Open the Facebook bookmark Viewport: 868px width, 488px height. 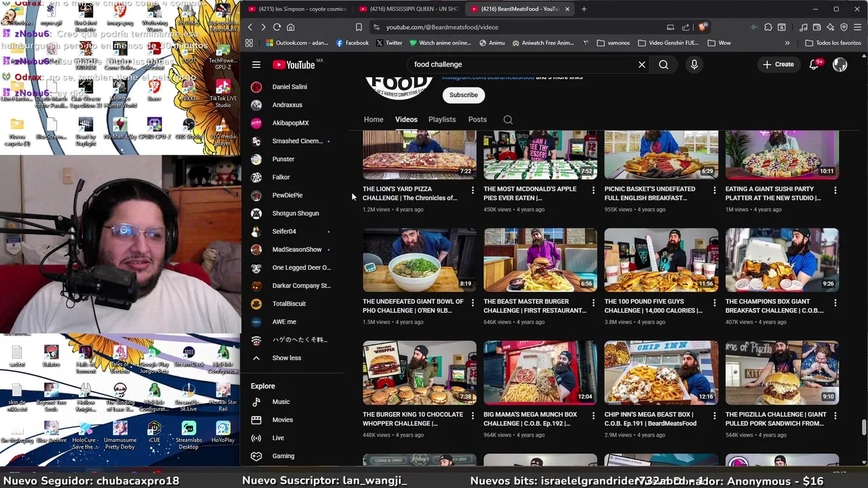353,43
